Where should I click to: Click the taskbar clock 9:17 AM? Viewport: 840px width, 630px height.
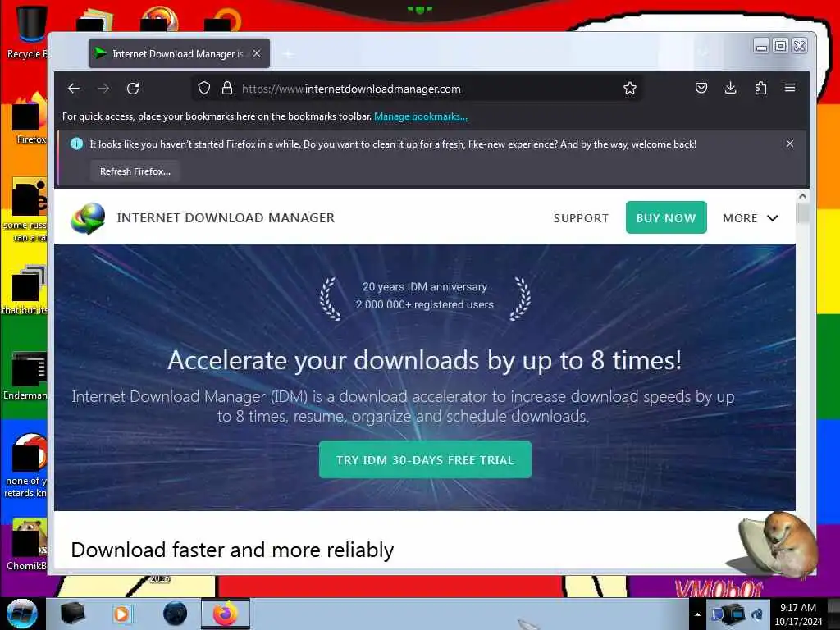click(x=797, y=614)
